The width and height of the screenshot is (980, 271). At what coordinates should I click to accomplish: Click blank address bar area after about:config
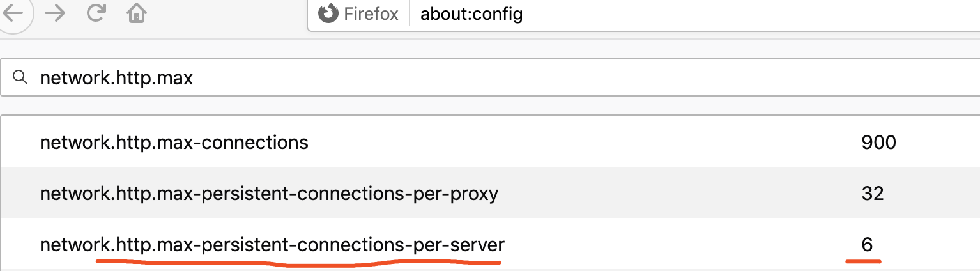(735, 14)
